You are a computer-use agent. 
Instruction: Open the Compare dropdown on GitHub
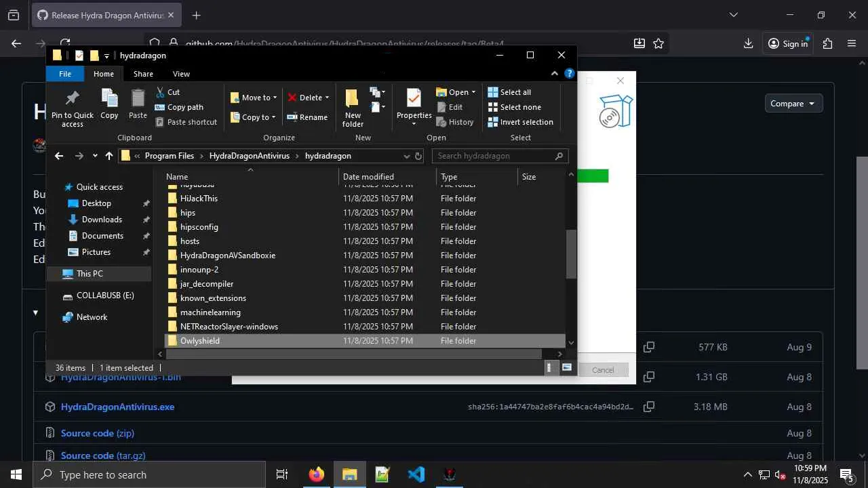point(793,104)
